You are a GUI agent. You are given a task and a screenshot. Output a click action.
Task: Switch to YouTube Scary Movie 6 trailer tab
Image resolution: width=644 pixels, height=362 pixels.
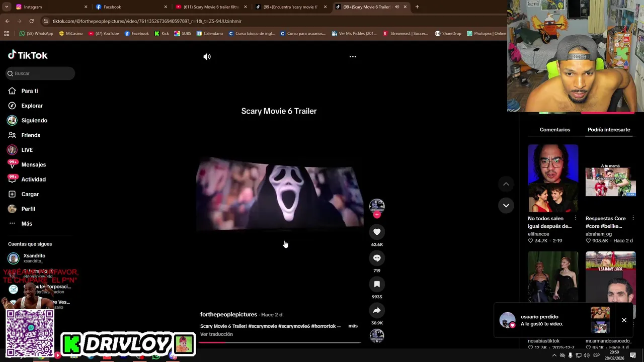(210, 7)
